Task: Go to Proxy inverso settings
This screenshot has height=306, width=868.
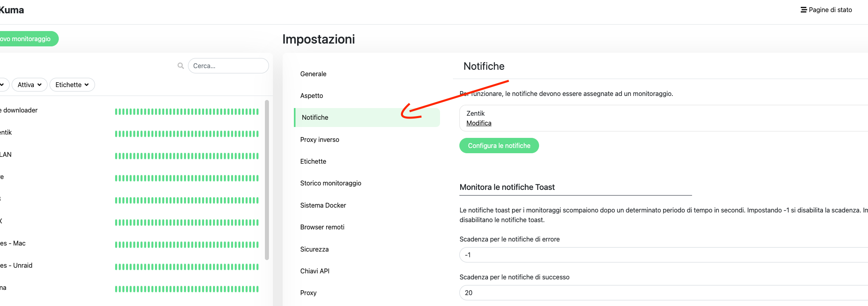Action: coord(320,139)
